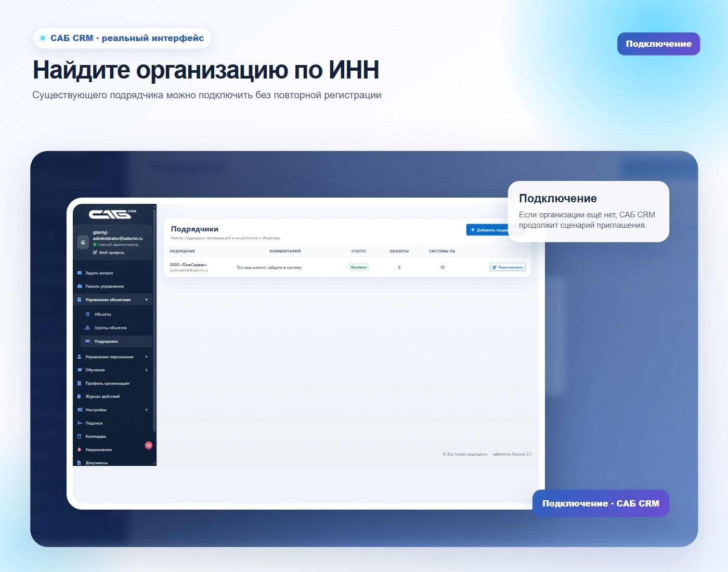
Task: Expand the Настройки submenu chevron
Action: [147, 410]
